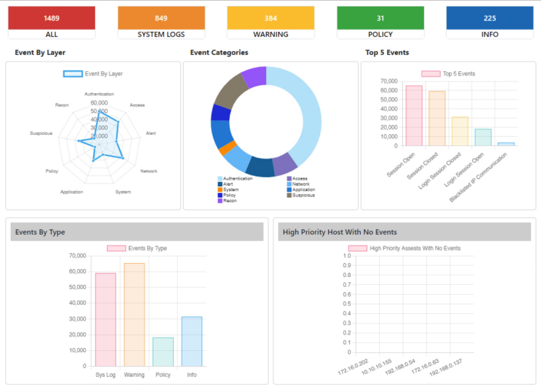Click the 10.10.10.155 host axis label
541x392 pixels.
376,367
